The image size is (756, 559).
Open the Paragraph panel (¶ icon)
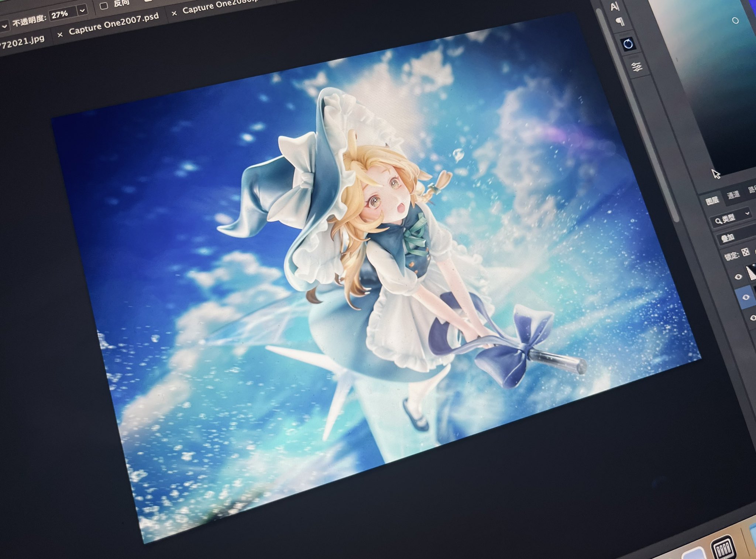[621, 22]
